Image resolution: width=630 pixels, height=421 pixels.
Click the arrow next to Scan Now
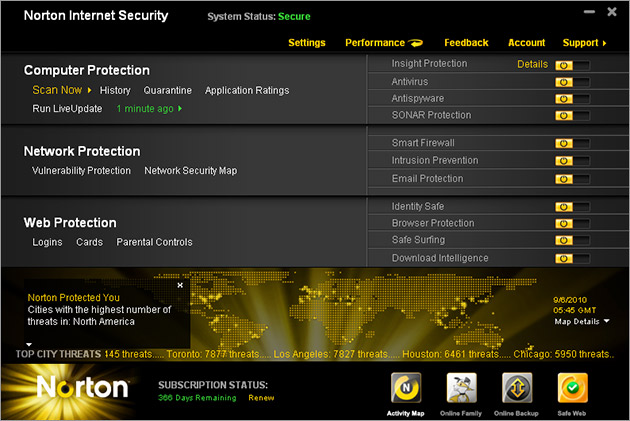tap(89, 91)
